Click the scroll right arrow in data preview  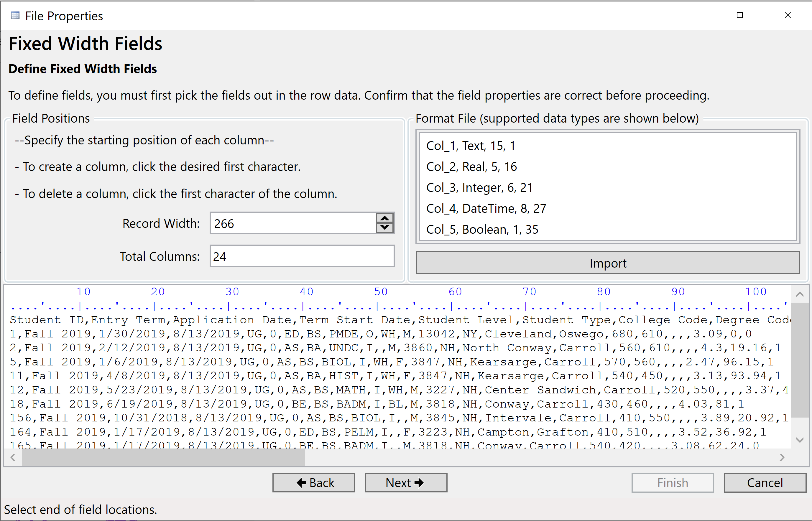(x=782, y=457)
